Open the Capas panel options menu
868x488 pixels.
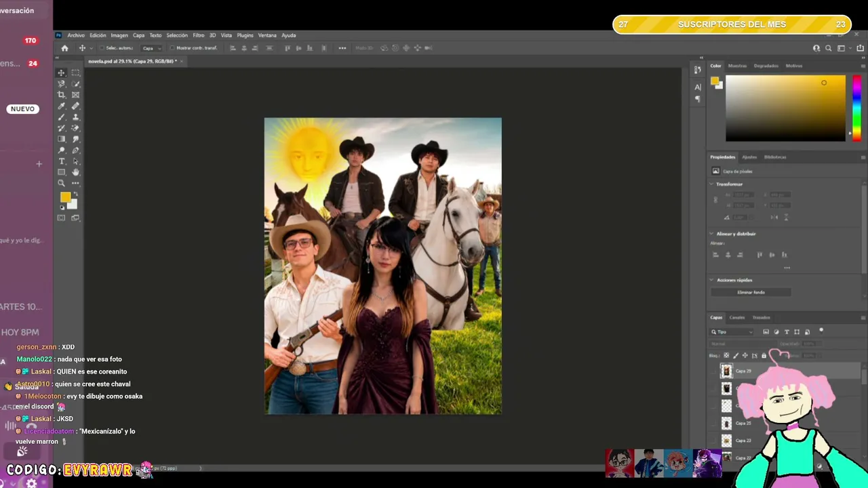click(x=863, y=317)
